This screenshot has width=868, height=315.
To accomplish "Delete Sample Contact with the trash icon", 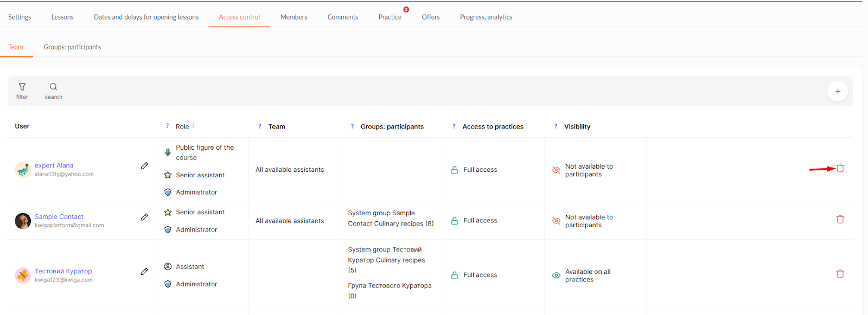I will (x=840, y=220).
